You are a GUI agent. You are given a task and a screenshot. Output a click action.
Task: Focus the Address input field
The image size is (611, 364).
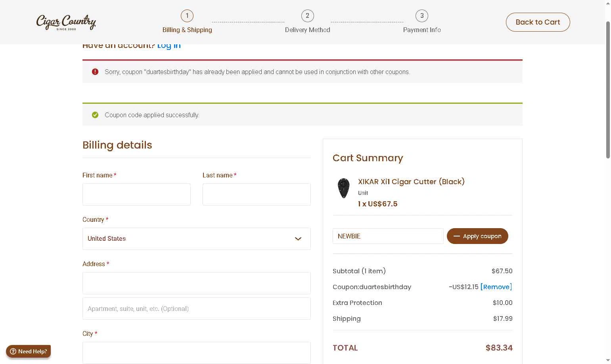[197, 283]
